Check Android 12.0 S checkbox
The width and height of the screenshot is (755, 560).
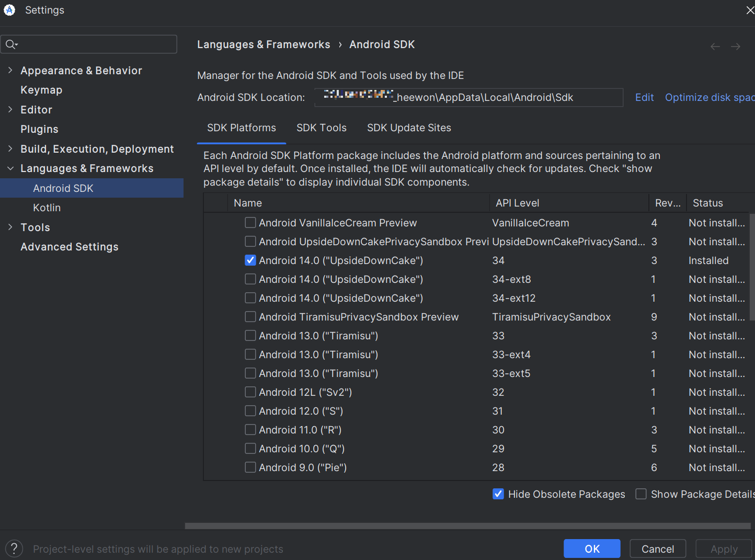pos(250,411)
